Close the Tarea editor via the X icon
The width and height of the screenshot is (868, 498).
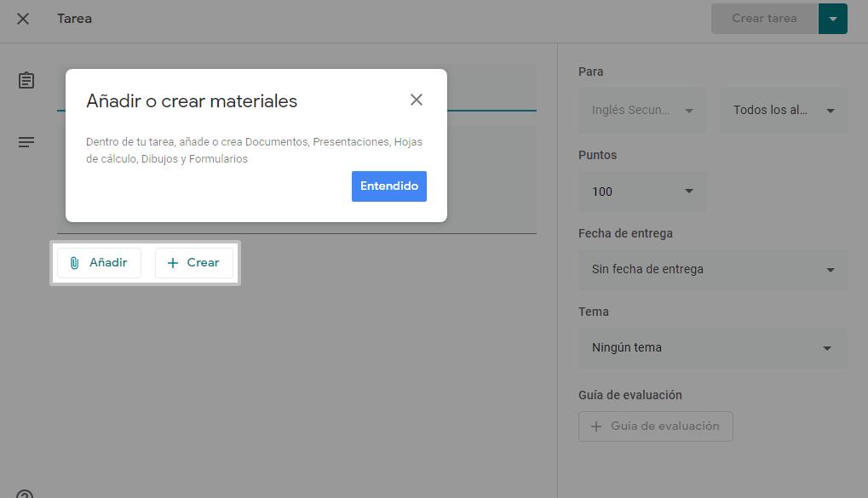click(x=22, y=19)
